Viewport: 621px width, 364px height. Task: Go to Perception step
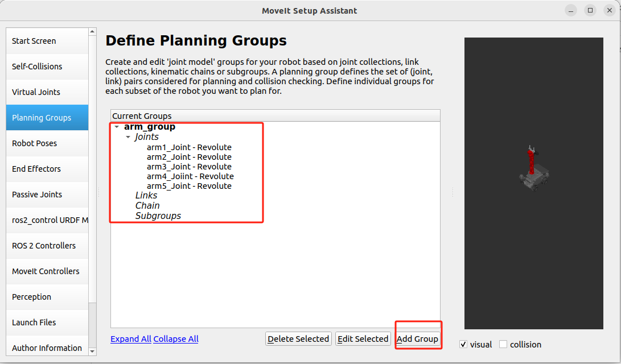coord(47,297)
